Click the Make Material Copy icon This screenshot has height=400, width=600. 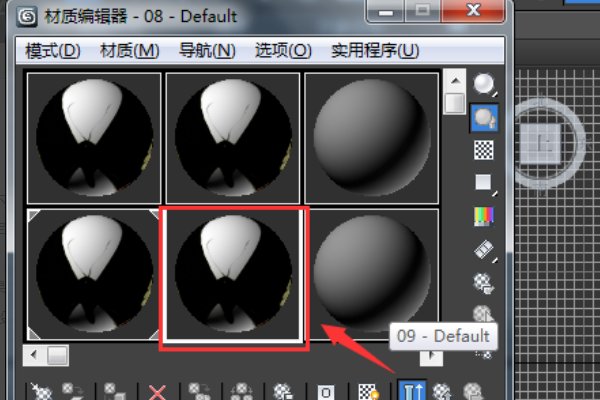200,391
